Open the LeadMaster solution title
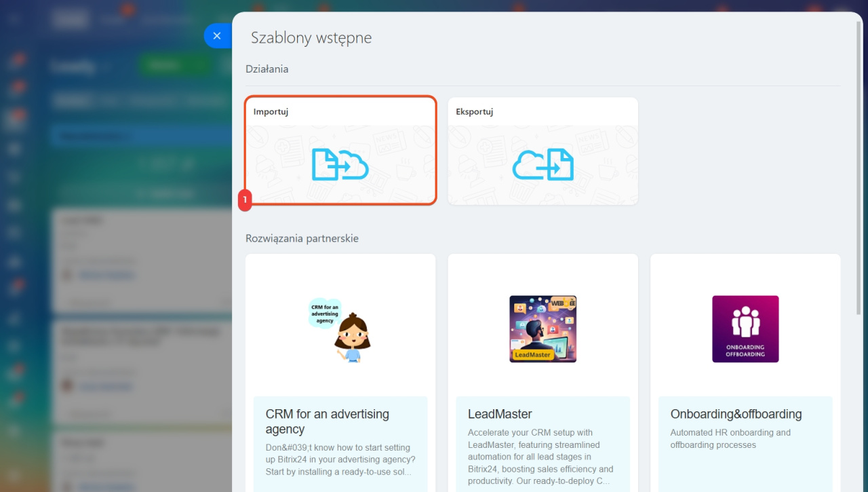Viewport: 868px width, 492px height. pos(500,414)
